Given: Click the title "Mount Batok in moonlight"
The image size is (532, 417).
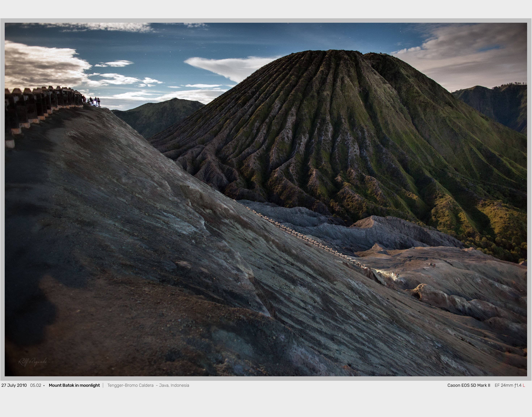Looking at the screenshot, I should point(74,385).
